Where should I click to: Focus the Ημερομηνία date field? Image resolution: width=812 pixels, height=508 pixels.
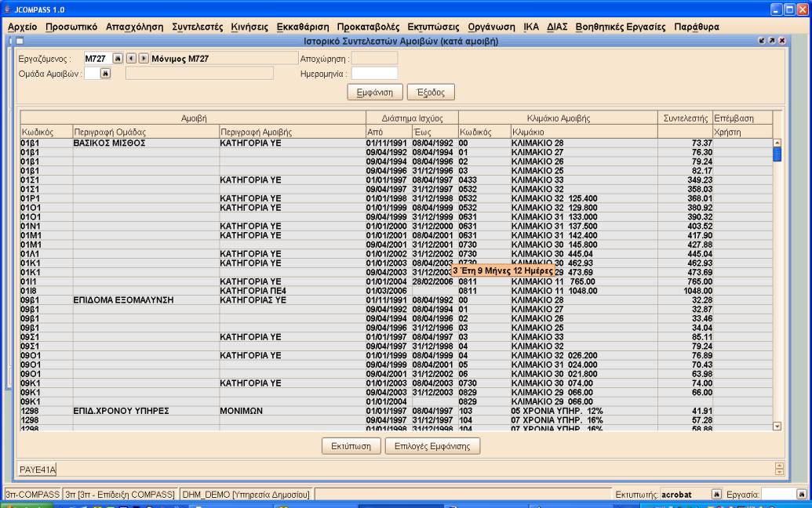[x=374, y=74]
